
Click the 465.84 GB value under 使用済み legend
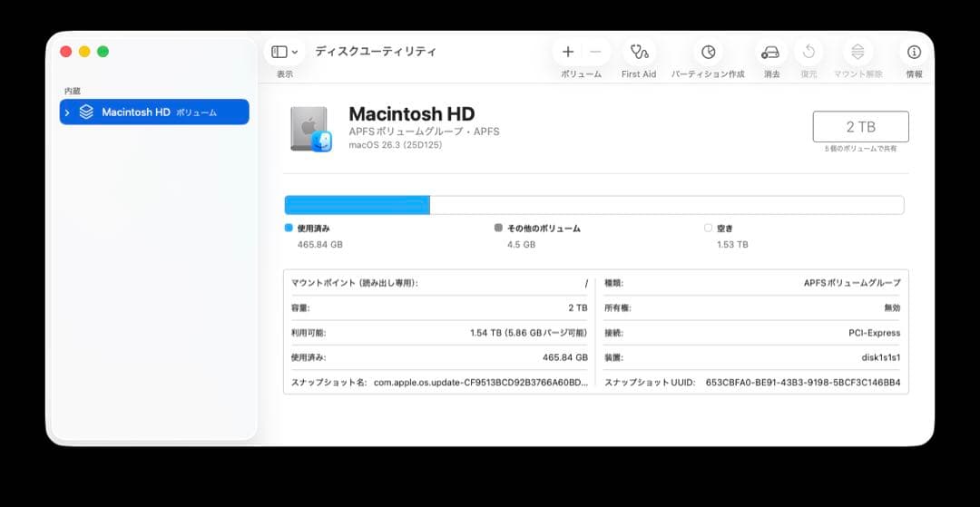[320, 245]
